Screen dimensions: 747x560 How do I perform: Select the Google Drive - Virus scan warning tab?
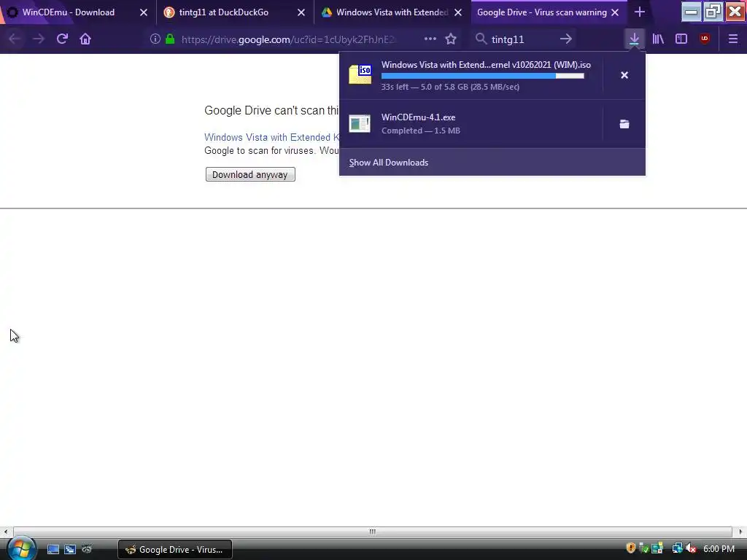point(542,12)
